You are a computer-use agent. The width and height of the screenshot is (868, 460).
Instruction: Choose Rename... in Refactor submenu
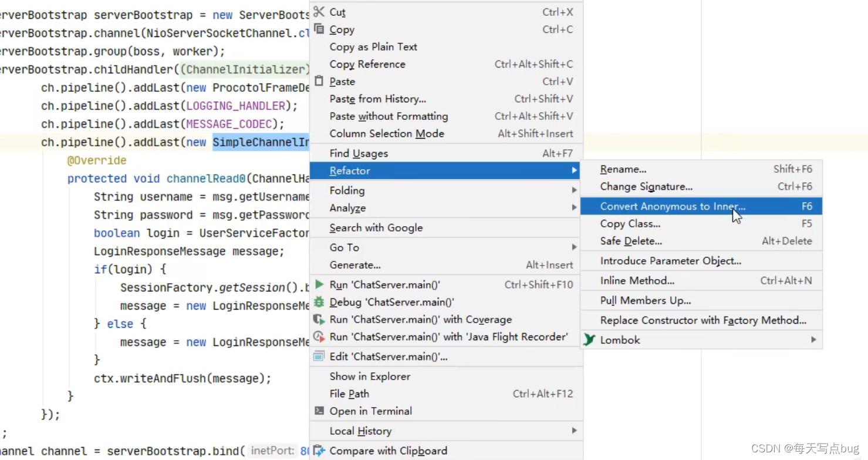click(701, 169)
